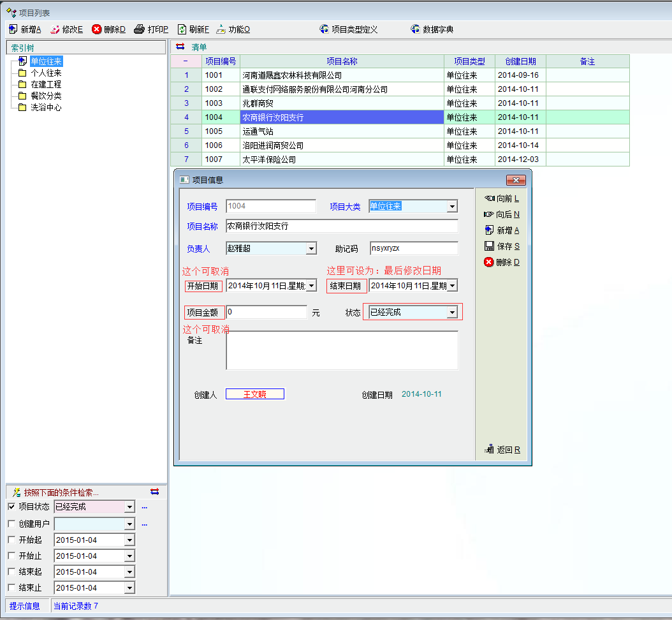
Task: Click the 备注 text area in the dialog
Action: 342,350
